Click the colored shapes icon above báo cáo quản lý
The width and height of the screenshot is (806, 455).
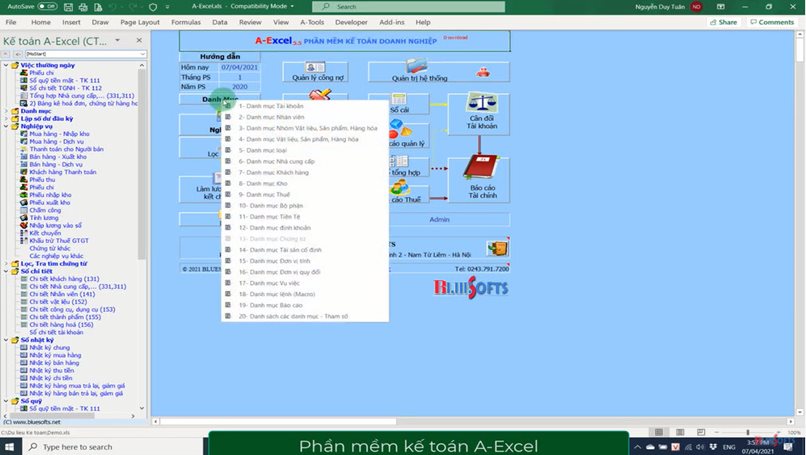pos(400,128)
